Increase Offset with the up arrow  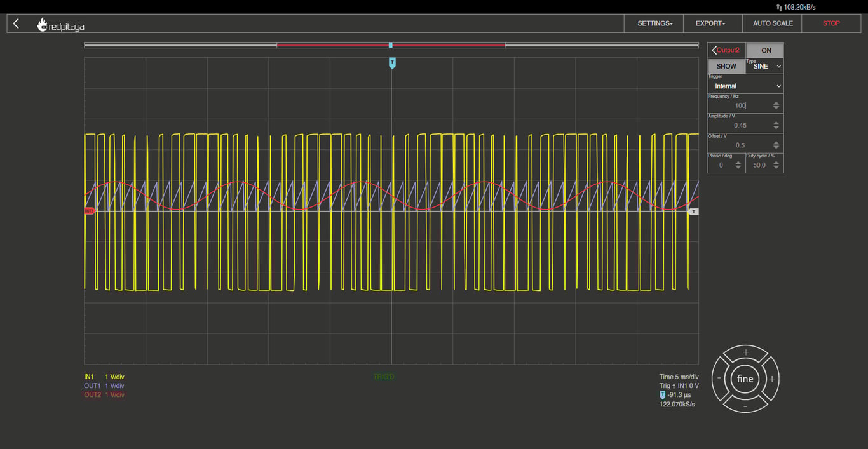[776, 143]
